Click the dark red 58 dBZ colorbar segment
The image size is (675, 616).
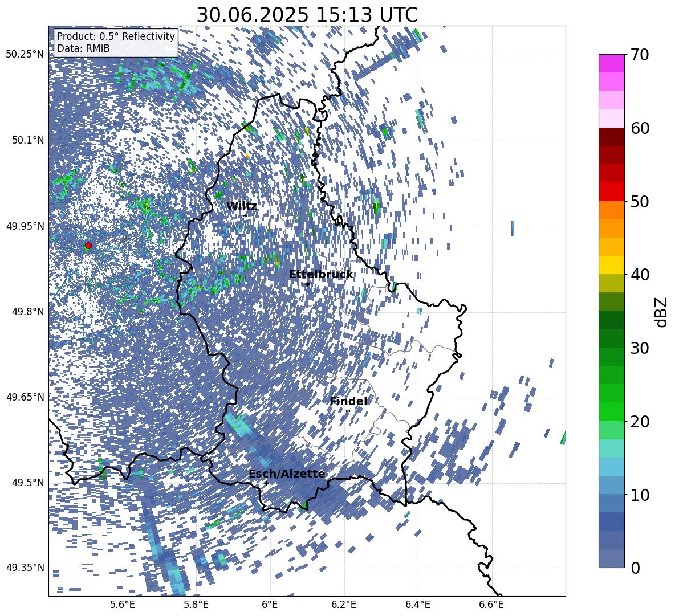coord(611,137)
